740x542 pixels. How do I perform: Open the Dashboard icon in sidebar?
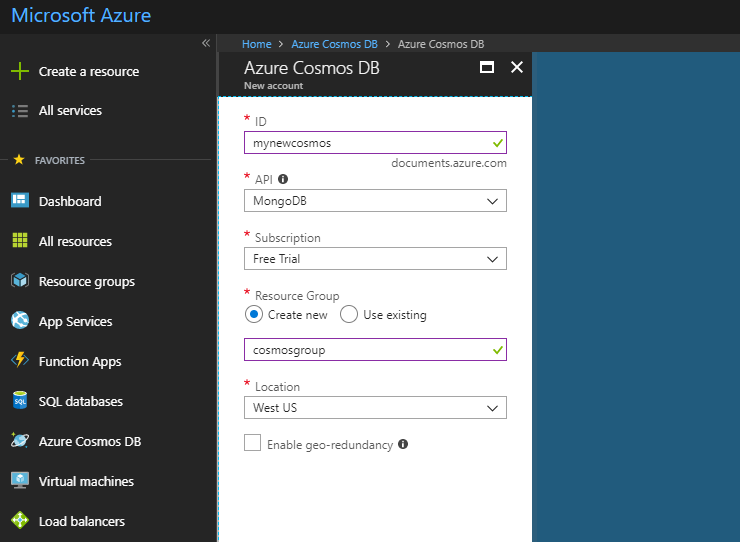coord(20,201)
